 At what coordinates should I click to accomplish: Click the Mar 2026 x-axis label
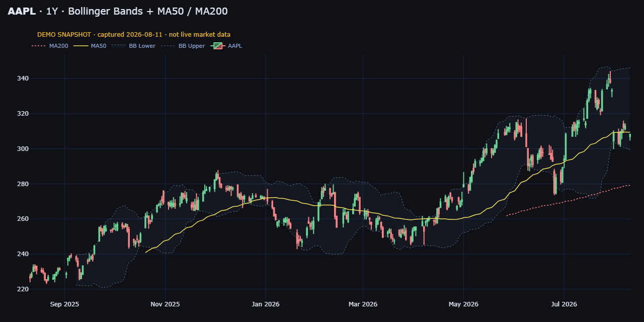tap(363, 304)
